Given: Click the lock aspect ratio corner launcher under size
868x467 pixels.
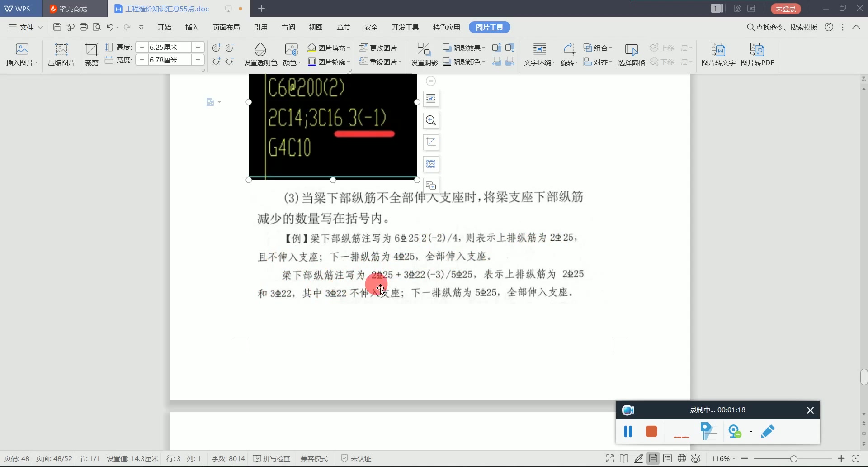Looking at the screenshot, I should click(x=203, y=70).
